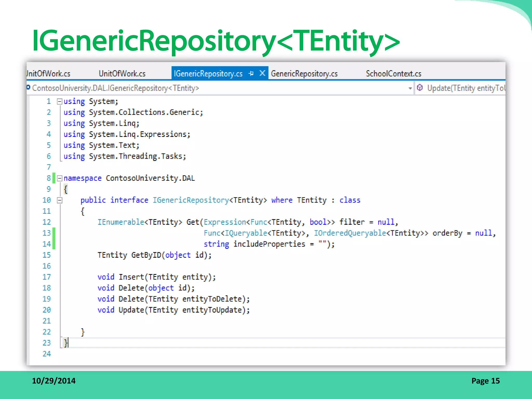Image resolution: width=532 pixels, height=399 pixels.
Task: Click the 'Delete(object id)' declaration
Action: pyautogui.click(x=156, y=288)
